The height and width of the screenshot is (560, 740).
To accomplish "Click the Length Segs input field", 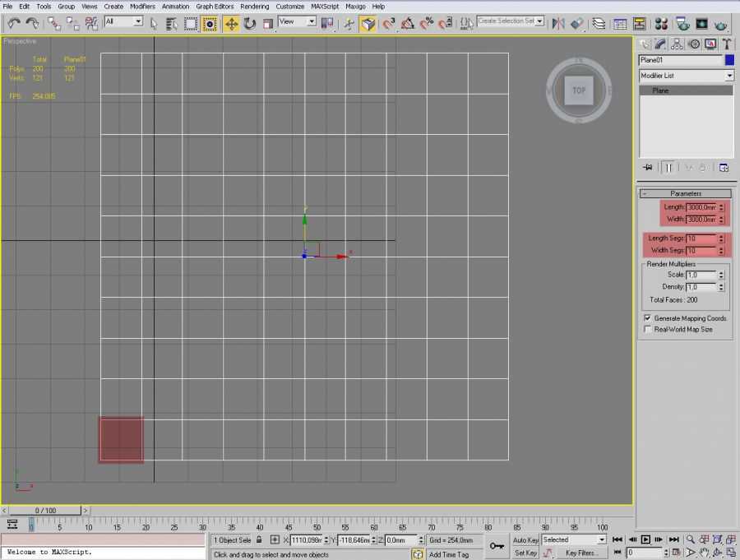I will click(701, 238).
